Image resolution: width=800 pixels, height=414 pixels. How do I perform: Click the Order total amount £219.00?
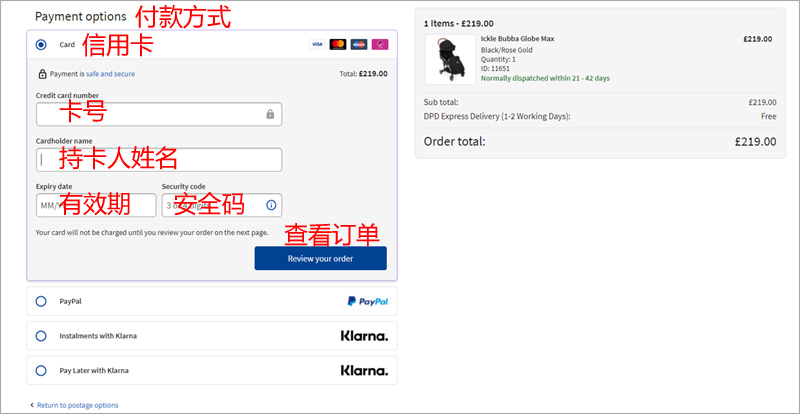(x=756, y=142)
